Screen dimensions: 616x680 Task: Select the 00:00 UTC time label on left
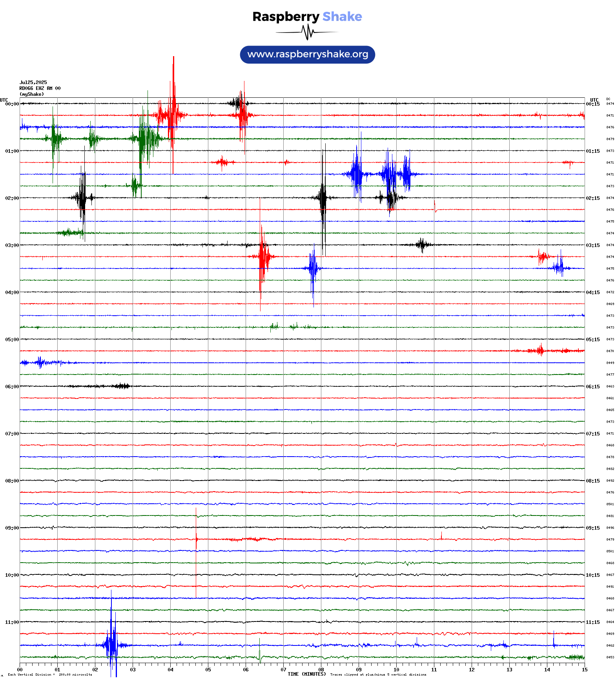coord(12,104)
